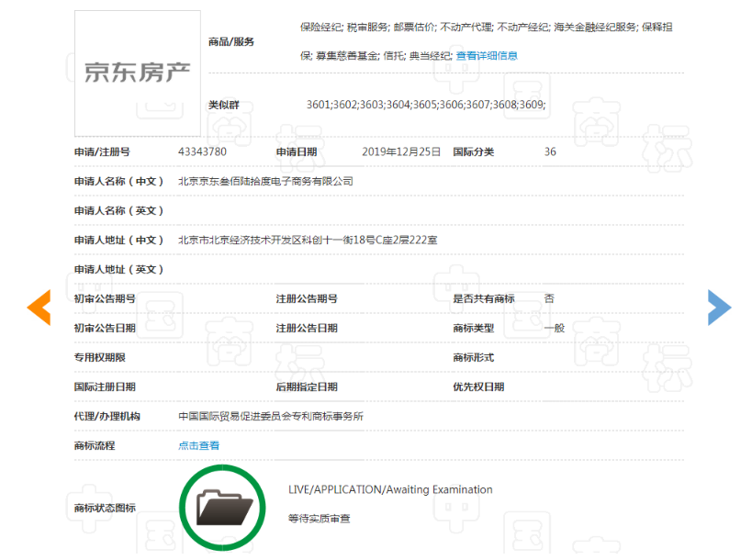Select international class value 36
This screenshot has width=752, height=560.
[x=550, y=152]
